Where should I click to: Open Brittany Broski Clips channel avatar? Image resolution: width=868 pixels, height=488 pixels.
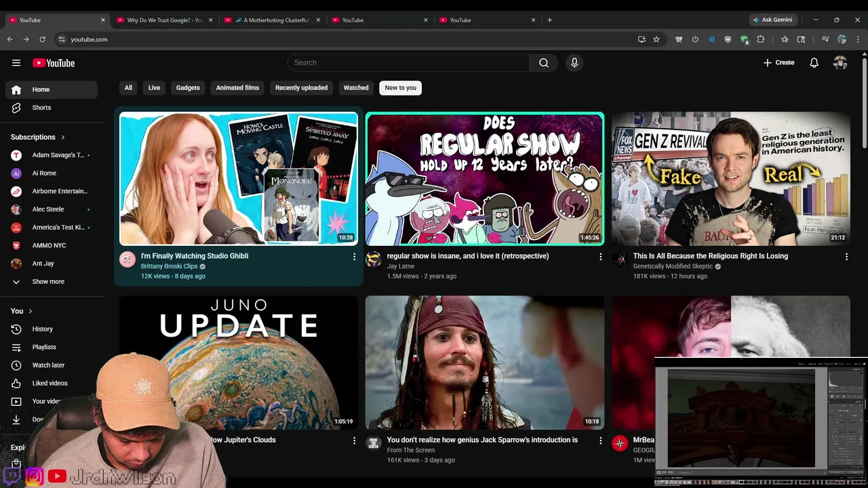tap(127, 260)
